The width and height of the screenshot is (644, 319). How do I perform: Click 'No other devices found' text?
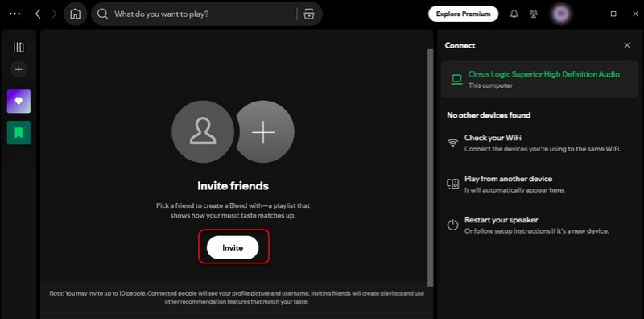tap(489, 115)
